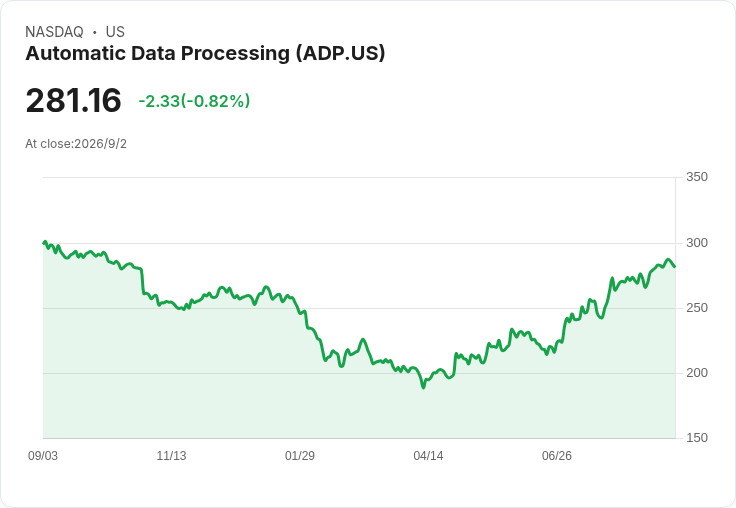The height and width of the screenshot is (508, 736).
Task: Click the chart line's lowest point below 200
Action: (423, 387)
